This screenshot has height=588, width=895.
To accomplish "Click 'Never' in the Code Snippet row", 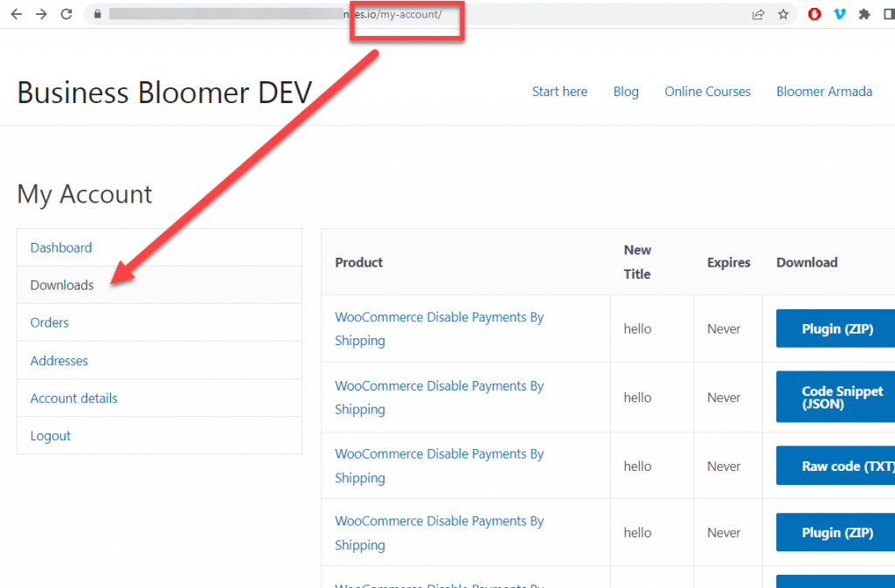I will coord(724,398).
